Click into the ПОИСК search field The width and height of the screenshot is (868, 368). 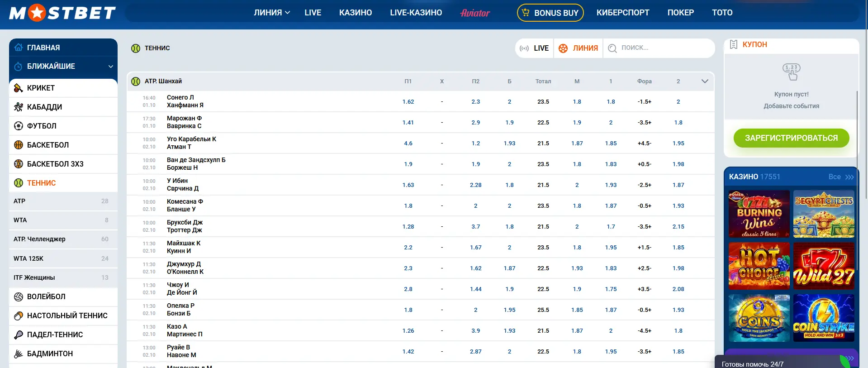(x=659, y=48)
